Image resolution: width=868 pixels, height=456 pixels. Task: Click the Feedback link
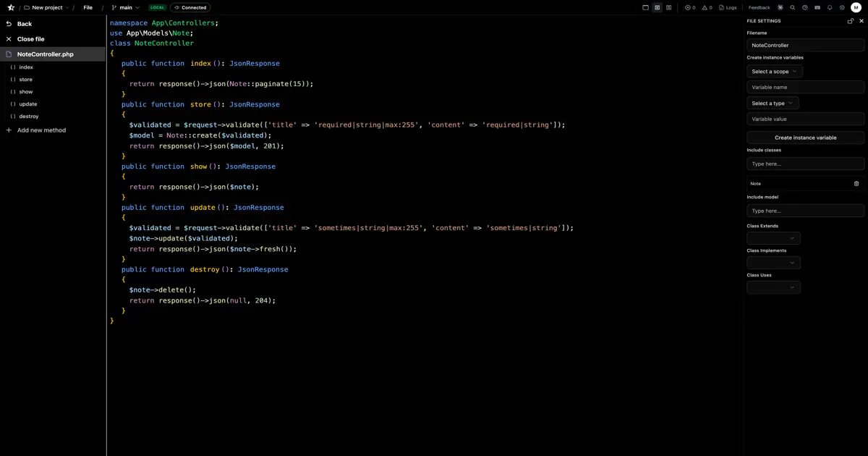pyautogui.click(x=759, y=7)
